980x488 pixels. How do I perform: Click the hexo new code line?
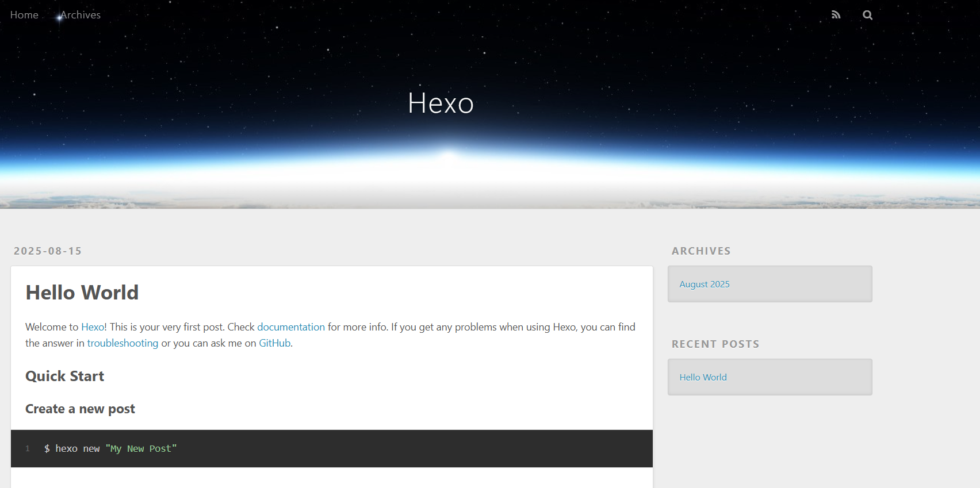point(110,448)
